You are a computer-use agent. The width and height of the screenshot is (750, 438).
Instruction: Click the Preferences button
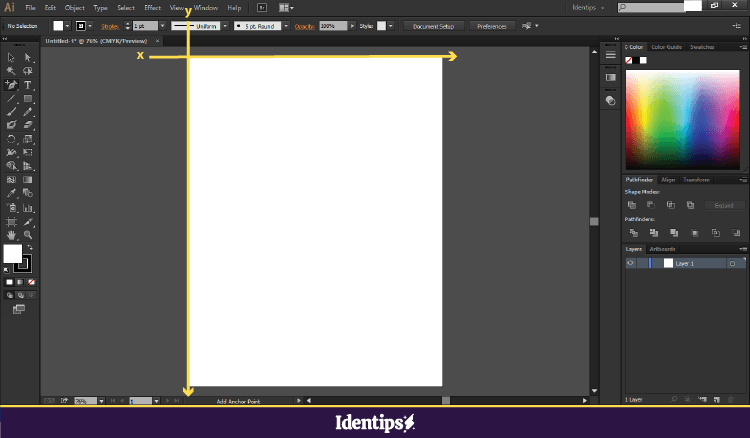[x=492, y=26]
